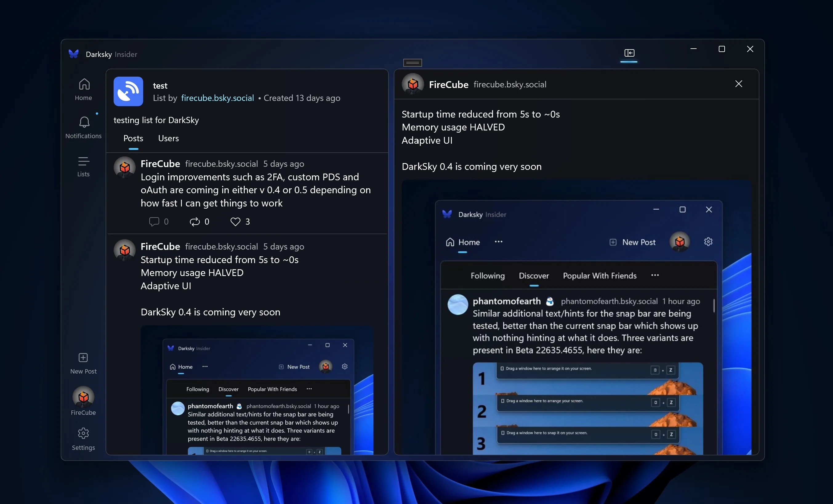833x504 pixels.
Task: Click FireCube avatar in detail pane header
Action: pyautogui.click(x=412, y=84)
